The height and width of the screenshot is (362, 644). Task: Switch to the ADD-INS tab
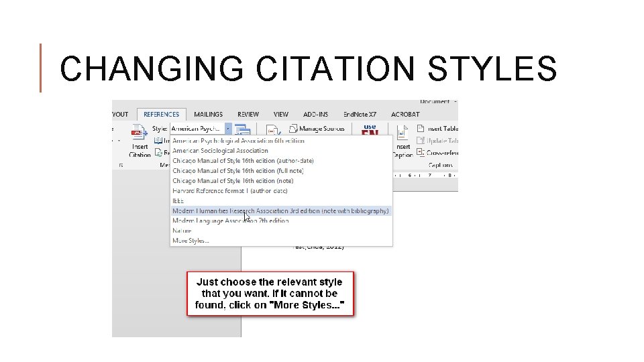click(x=315, y=115)
